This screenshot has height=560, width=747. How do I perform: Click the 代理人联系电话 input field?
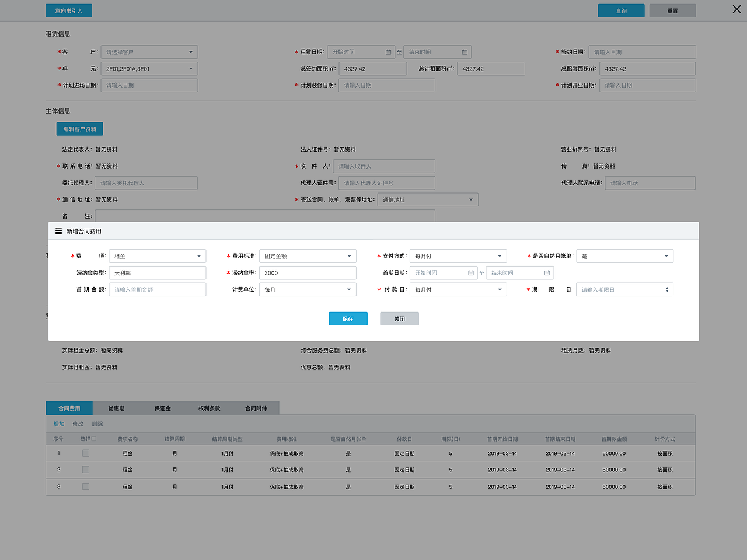pos(650,183)
